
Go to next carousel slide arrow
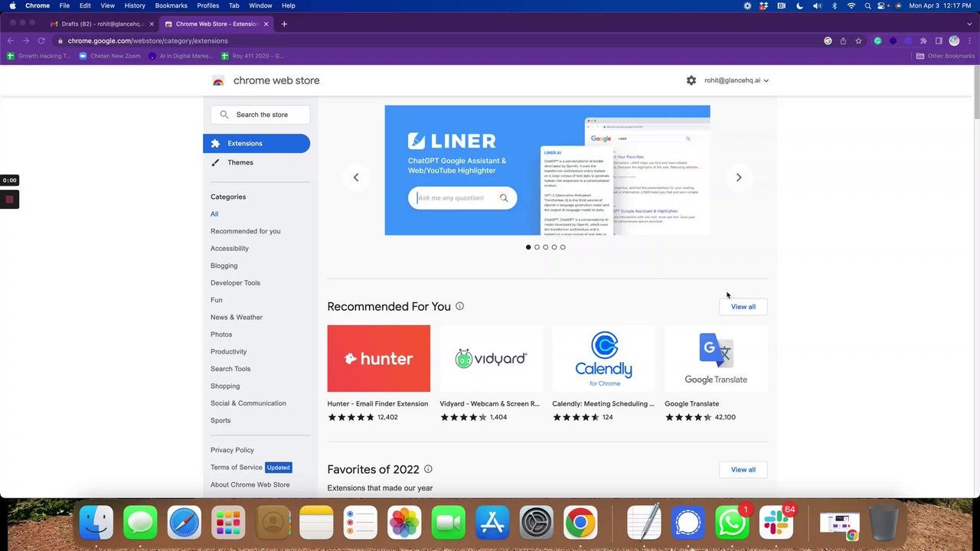739,178
